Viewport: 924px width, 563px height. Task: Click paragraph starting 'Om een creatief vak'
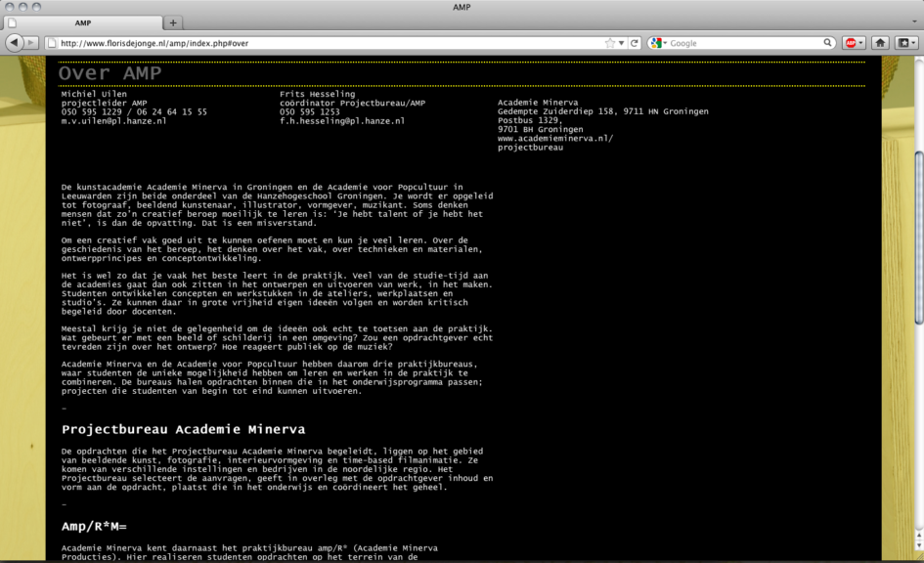point(272,249)
